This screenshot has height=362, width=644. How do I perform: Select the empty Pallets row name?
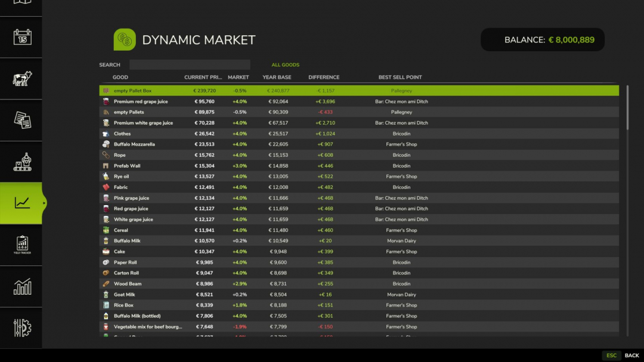click(129, 112)
